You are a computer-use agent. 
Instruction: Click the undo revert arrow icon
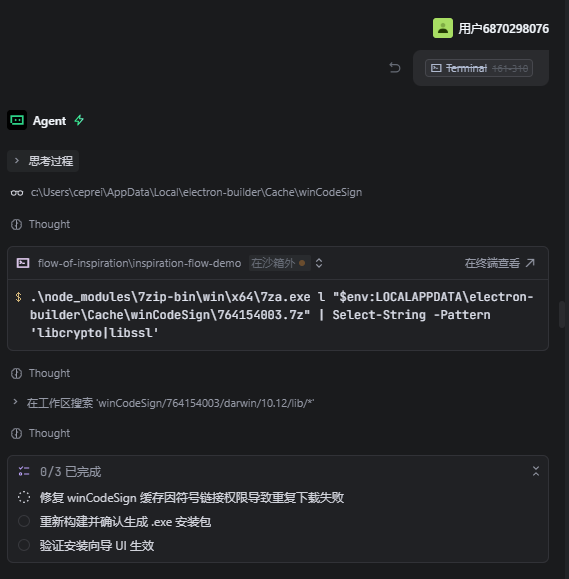pyautogui.click(x=395, y=68)
